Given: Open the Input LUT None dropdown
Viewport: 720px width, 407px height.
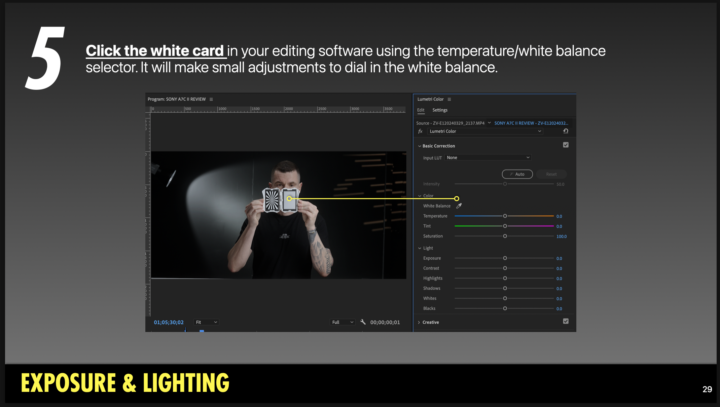Looking at the screenshot, I should [488, 158].
